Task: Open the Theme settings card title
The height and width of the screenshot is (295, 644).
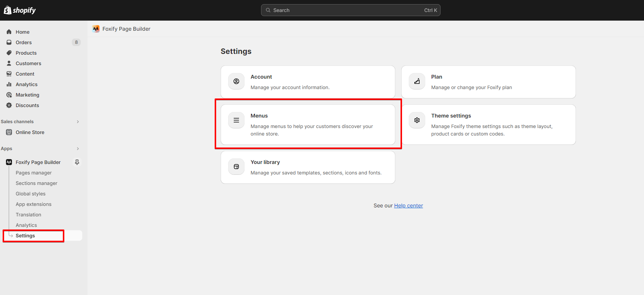Action: (x=451, y=116)
